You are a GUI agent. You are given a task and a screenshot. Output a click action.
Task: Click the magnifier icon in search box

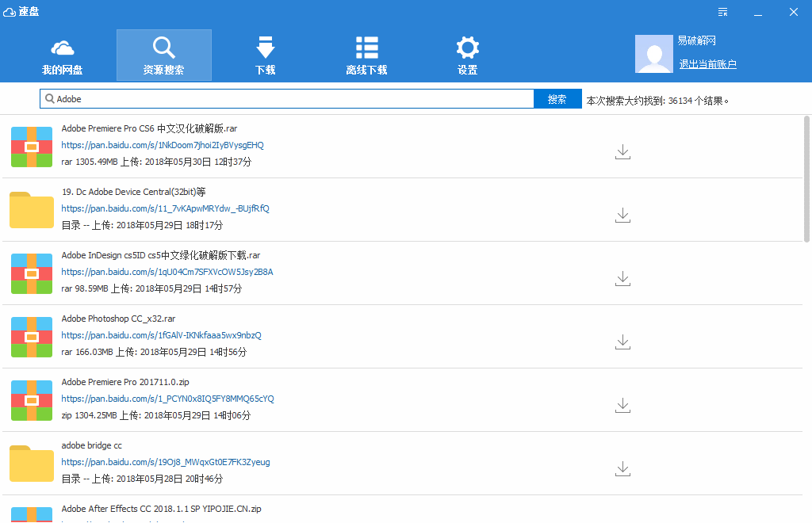(x=50, y=99)
